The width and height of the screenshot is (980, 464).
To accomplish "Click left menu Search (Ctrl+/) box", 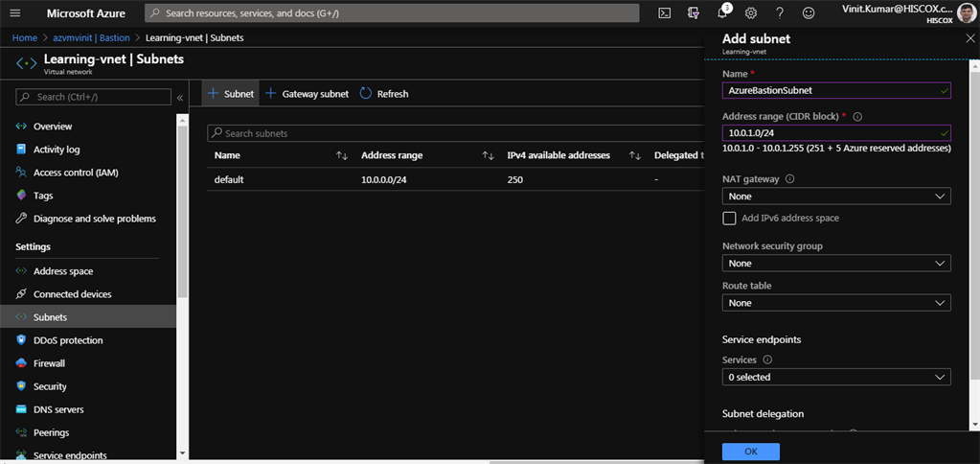I will tap(93, 97).
